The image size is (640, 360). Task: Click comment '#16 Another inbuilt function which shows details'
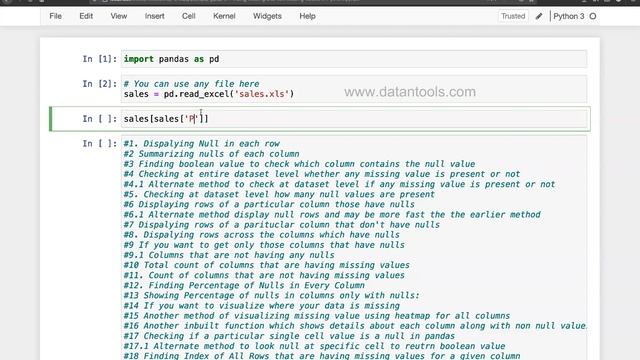coord(355,326)
